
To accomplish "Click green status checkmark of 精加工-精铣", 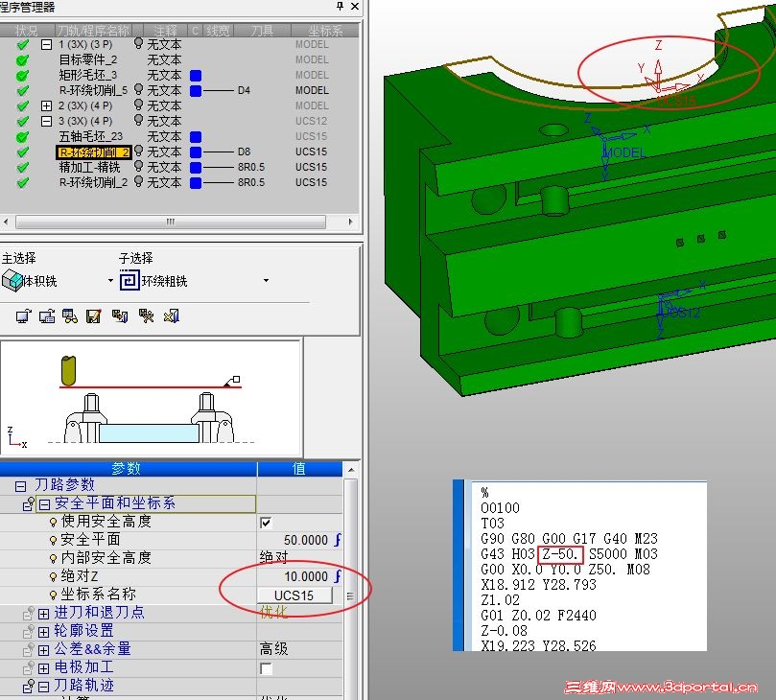I will [22, 168].
